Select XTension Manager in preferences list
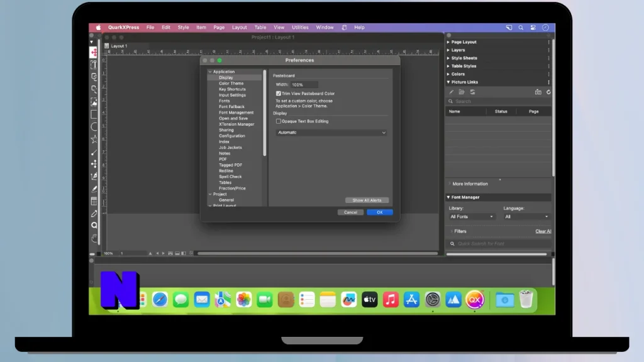644x362 pixels. coord(236,124)
